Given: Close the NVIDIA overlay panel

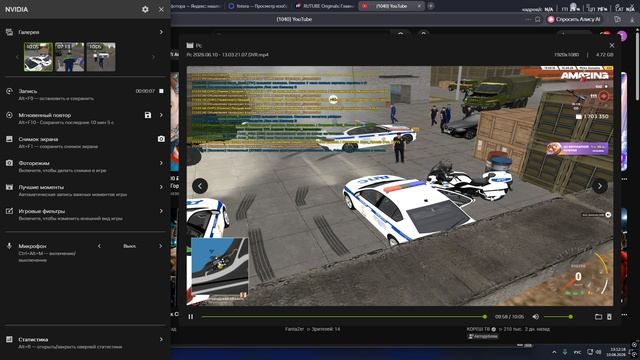Looking at the screenshot, I should 161,9.
